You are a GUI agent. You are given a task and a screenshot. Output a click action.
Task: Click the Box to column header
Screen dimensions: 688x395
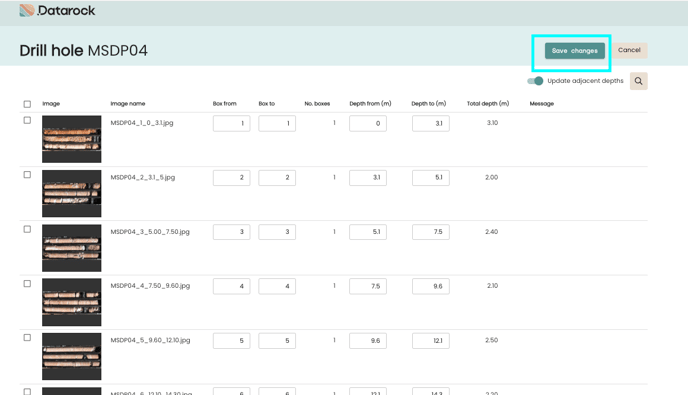267,104
